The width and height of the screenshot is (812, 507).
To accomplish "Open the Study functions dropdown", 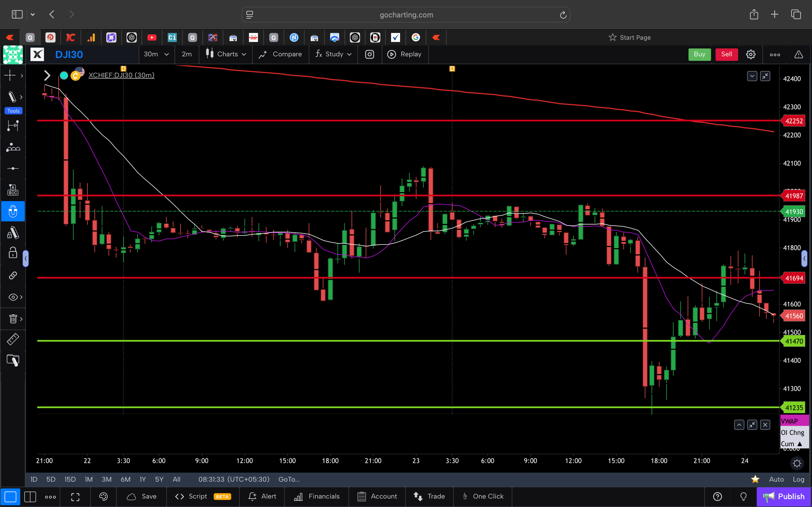I will pos(333,54).
